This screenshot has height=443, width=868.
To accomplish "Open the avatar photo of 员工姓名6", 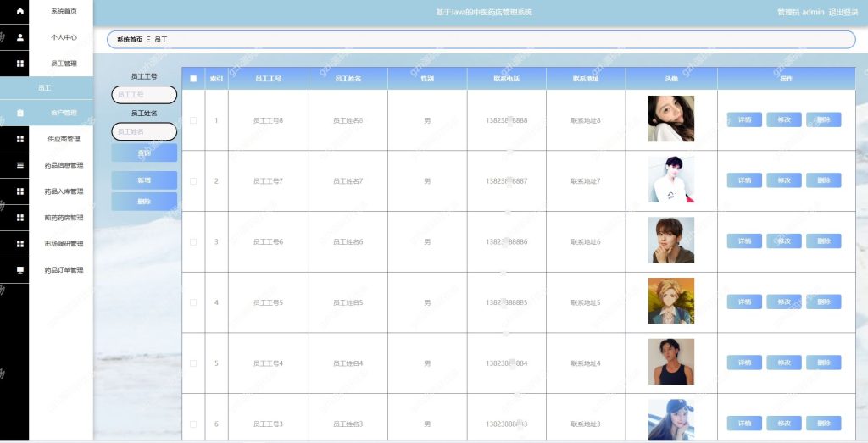I will [x=671, y=240].
